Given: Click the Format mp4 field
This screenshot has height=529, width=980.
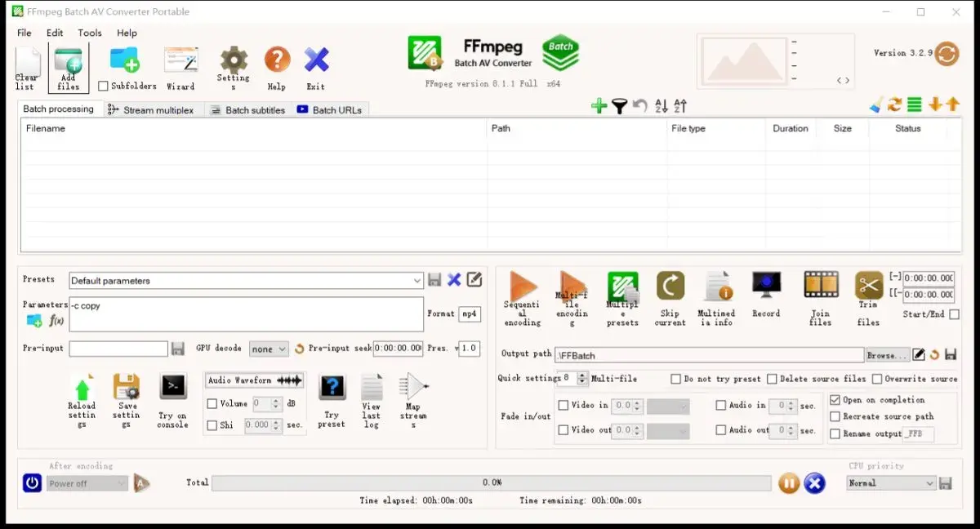Looking at the screenshot, I should tap(469, 313).
